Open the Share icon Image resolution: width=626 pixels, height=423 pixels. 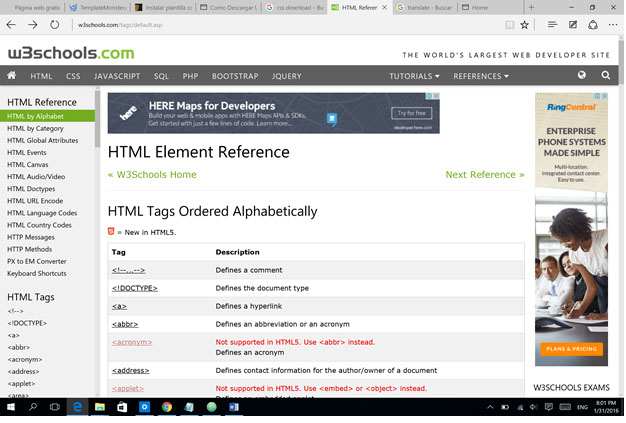pos(593,25)
